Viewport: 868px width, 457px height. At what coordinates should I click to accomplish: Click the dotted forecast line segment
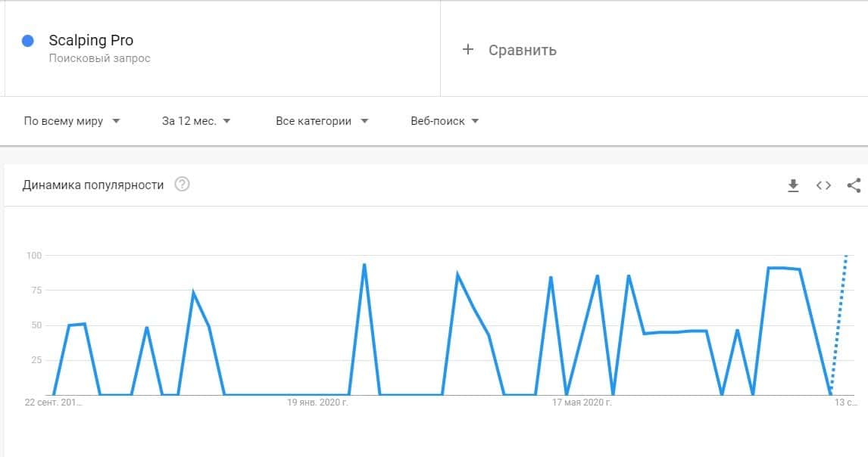coord(838,325)
